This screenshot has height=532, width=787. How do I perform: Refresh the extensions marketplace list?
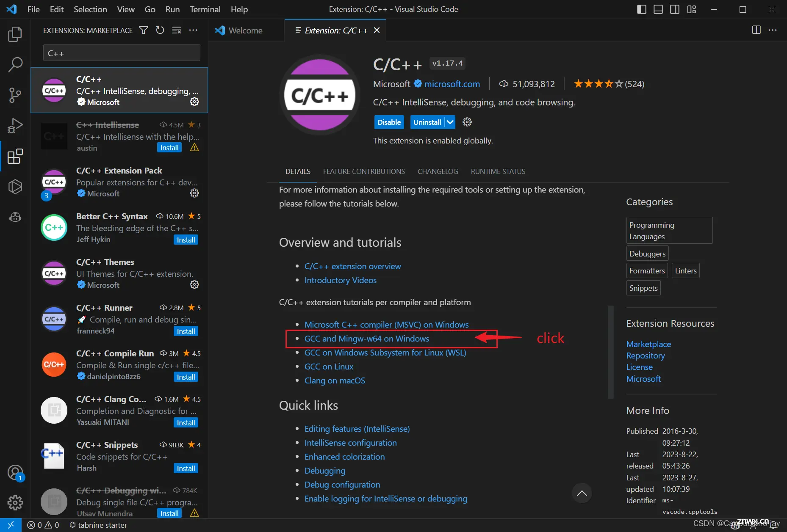pos(160,30)
